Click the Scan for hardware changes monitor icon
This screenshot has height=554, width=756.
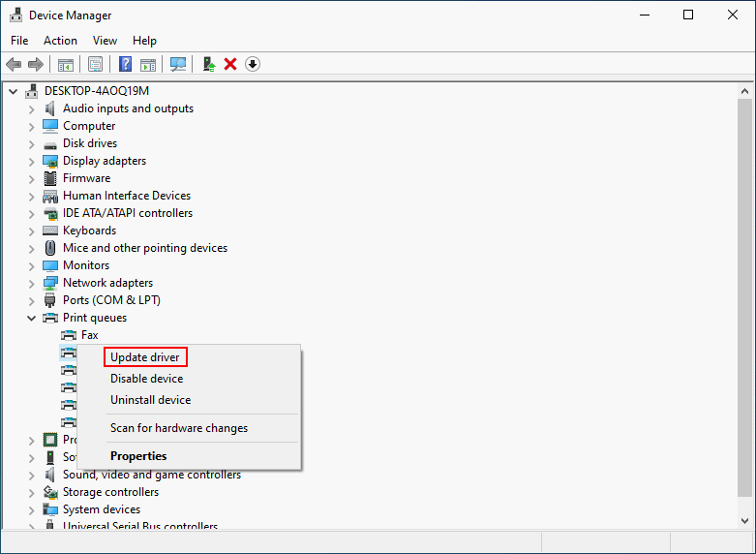pos(178,64)
